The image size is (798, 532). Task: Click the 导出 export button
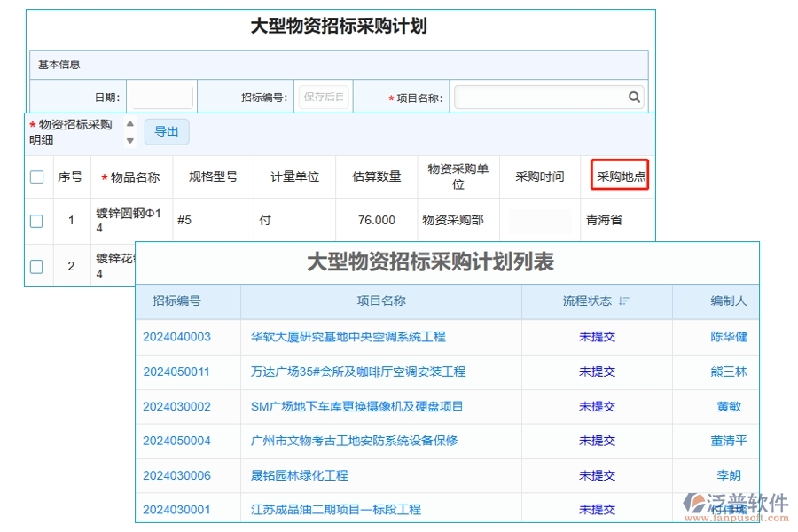coord(166,131)
